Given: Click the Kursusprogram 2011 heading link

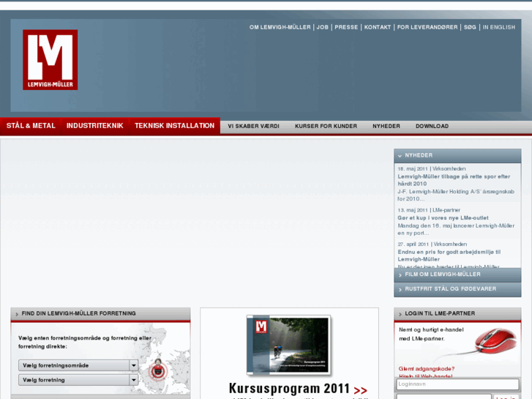Looking at the screenshot, I should click(x=289, y=389).
